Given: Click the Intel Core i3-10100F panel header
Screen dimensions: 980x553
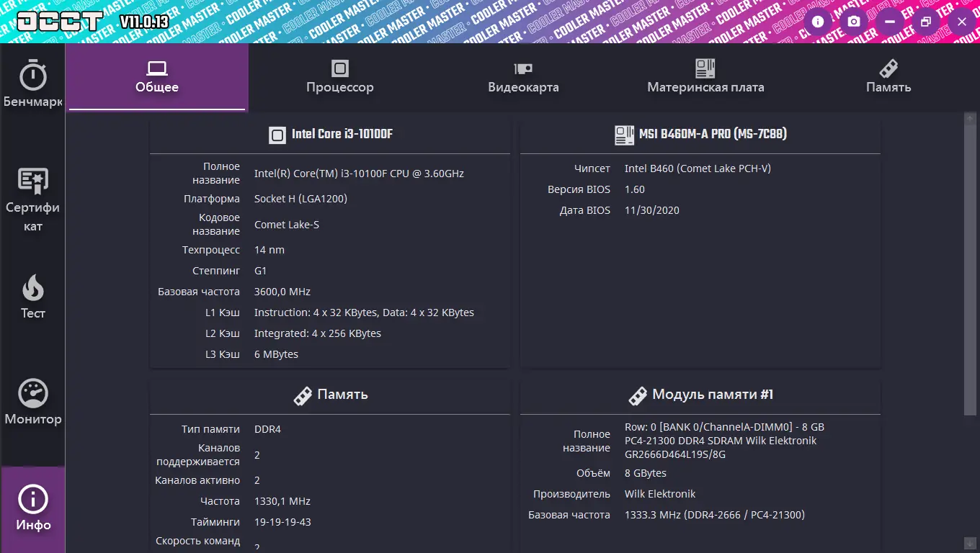Looking at the screenshot, I should 330,135.
